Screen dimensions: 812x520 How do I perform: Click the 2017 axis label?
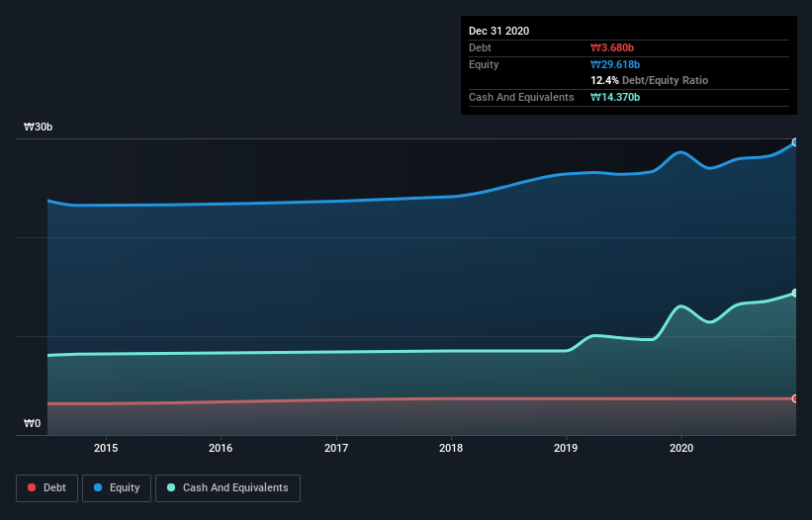click(x=336, y=448)
